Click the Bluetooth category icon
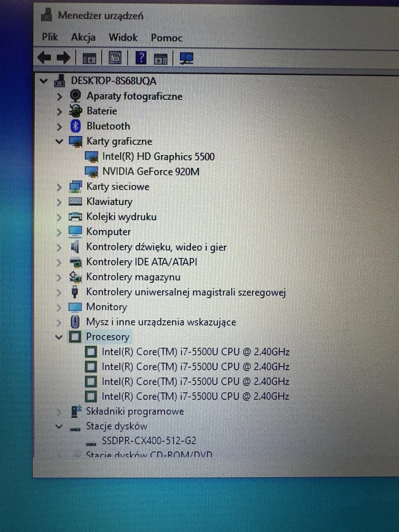Viewport: 399px width, 532px height. coord(76,126)
